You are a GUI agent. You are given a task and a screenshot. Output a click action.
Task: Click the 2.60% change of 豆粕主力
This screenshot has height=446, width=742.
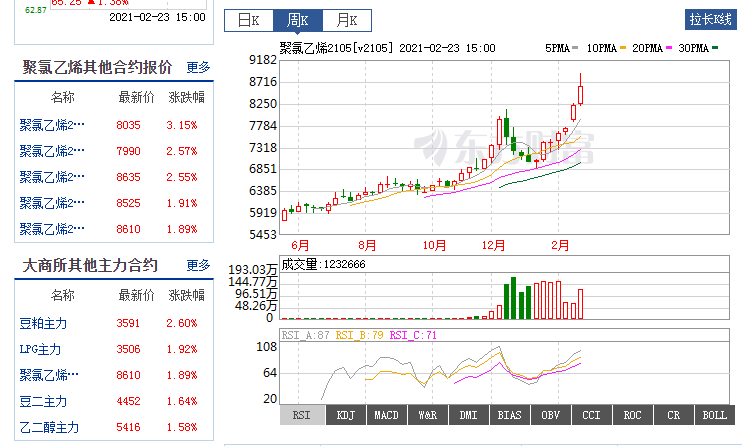[182, 323]
